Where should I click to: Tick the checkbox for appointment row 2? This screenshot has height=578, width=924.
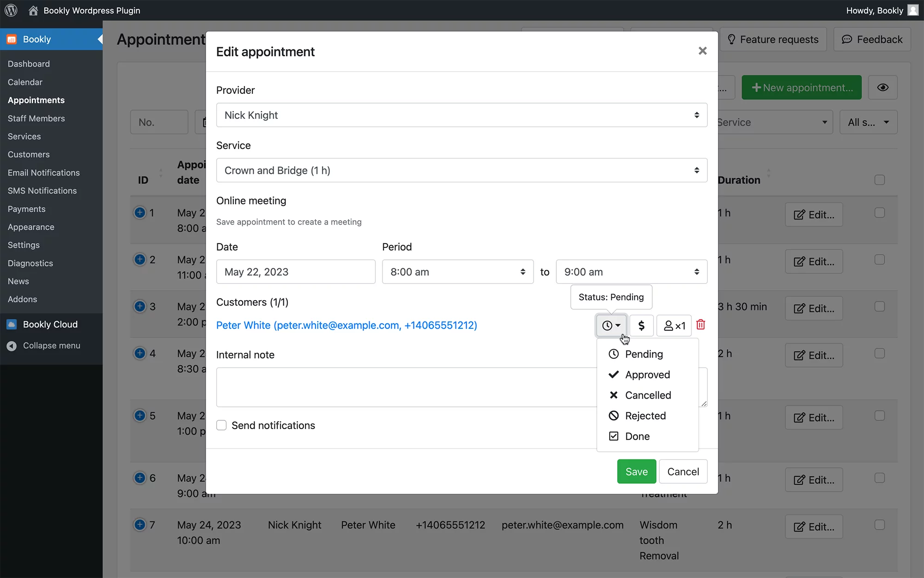click(x=880, y=259)
